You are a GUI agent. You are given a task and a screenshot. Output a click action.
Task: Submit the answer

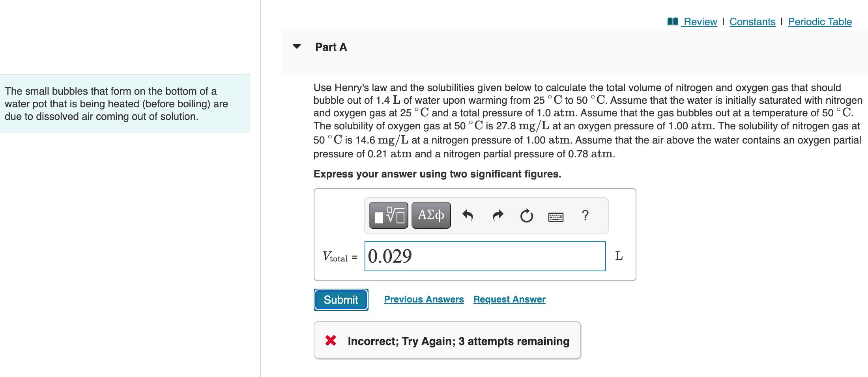coord(340,299)
